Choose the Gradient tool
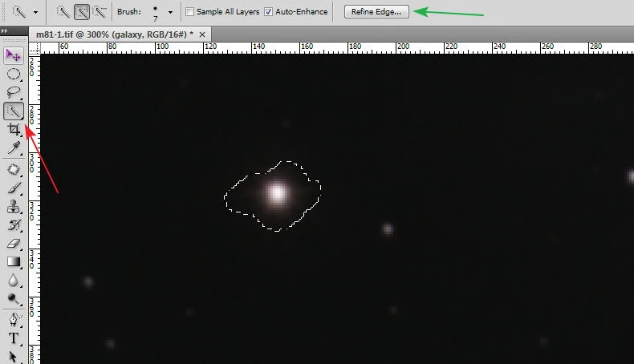The width and height of the screenshot is (634, 364). 14,261
